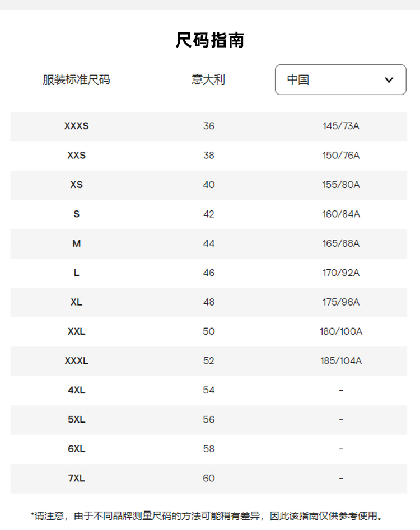Click the 服装标准尺码 column header
This screenshot has height=530, width=420.
pos(77,79)
